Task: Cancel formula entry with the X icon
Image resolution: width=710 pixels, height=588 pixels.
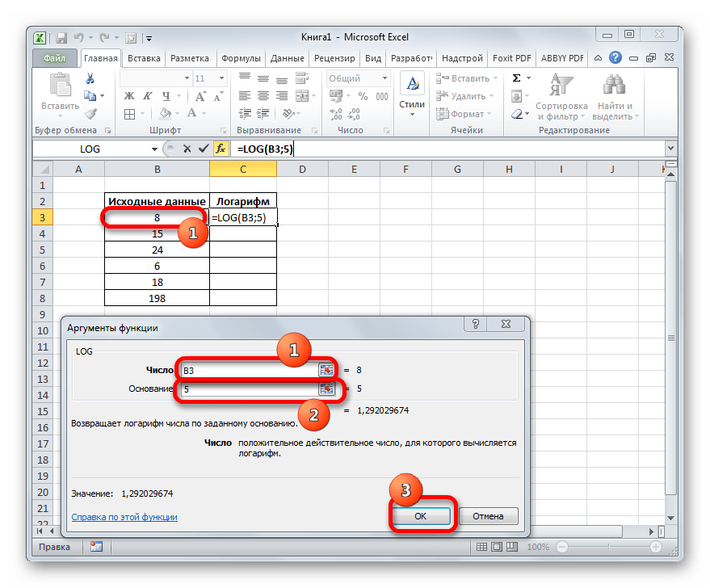Action: click(187, 149)
